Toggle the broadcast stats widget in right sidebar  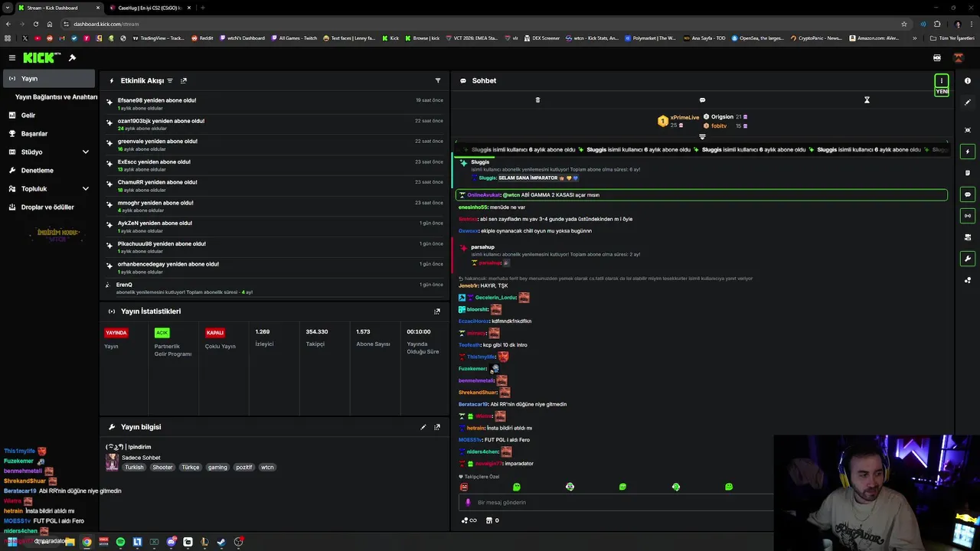(x=968, y=216)
